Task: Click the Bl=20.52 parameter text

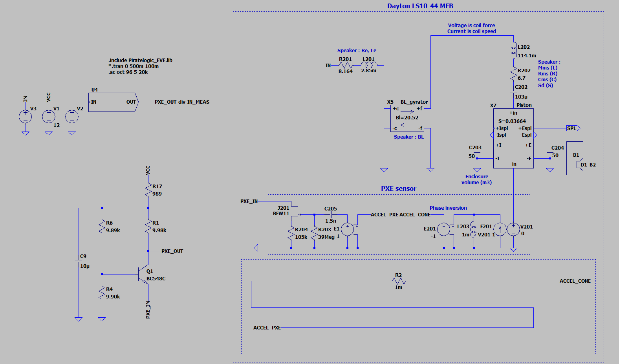Action: click(x=407, y=117)
